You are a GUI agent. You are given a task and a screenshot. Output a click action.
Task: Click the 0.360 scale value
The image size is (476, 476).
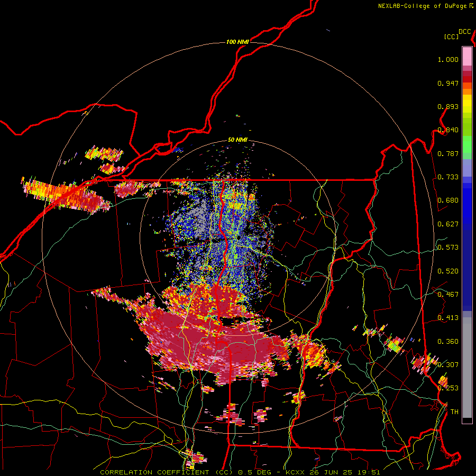[448, 342]
